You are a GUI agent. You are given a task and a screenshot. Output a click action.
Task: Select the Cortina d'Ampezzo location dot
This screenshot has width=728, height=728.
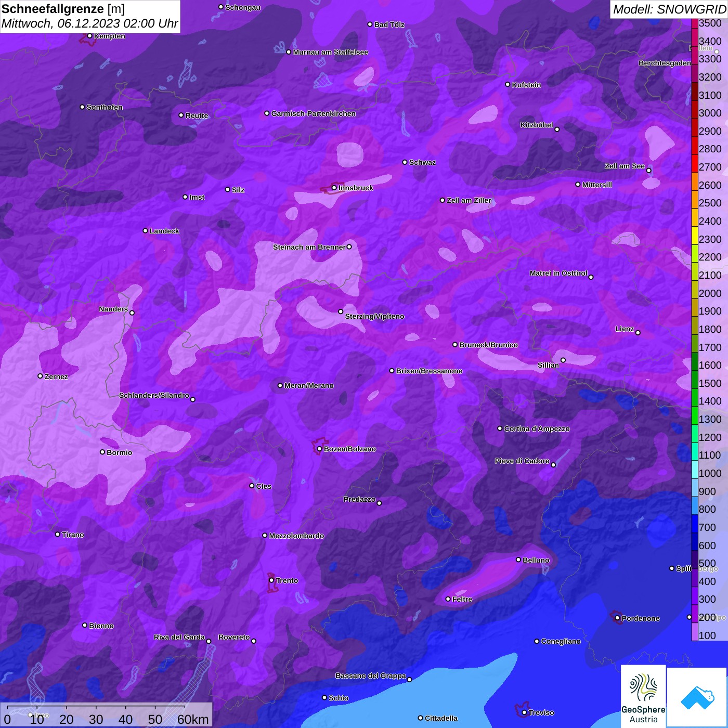click(500, 428)
